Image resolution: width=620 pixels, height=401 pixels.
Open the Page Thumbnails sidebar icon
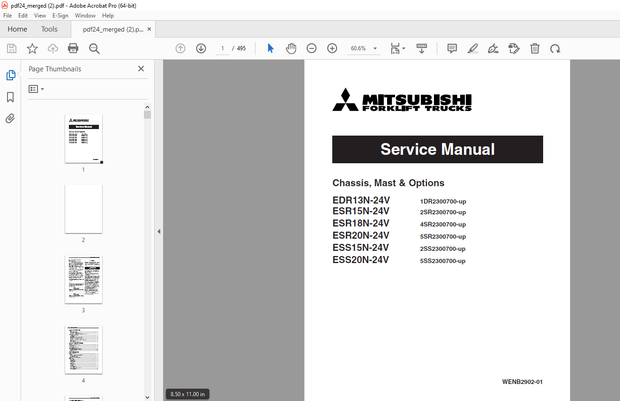[11, 75]
